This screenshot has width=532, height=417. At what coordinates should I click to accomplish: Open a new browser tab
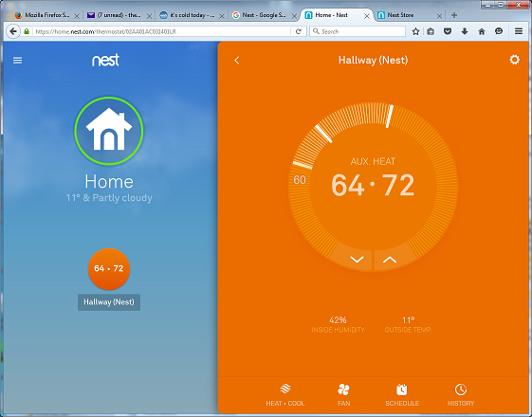454,15
